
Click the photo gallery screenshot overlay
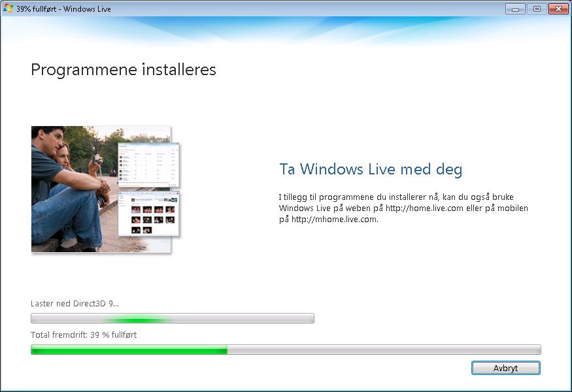149,214
